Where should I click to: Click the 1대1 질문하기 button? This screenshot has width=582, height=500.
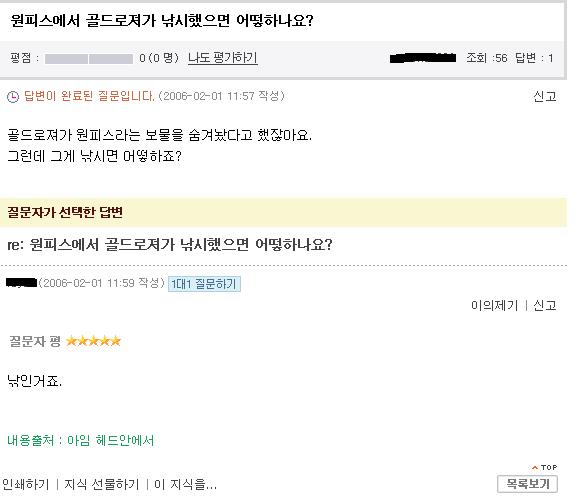tap(204, 284)
